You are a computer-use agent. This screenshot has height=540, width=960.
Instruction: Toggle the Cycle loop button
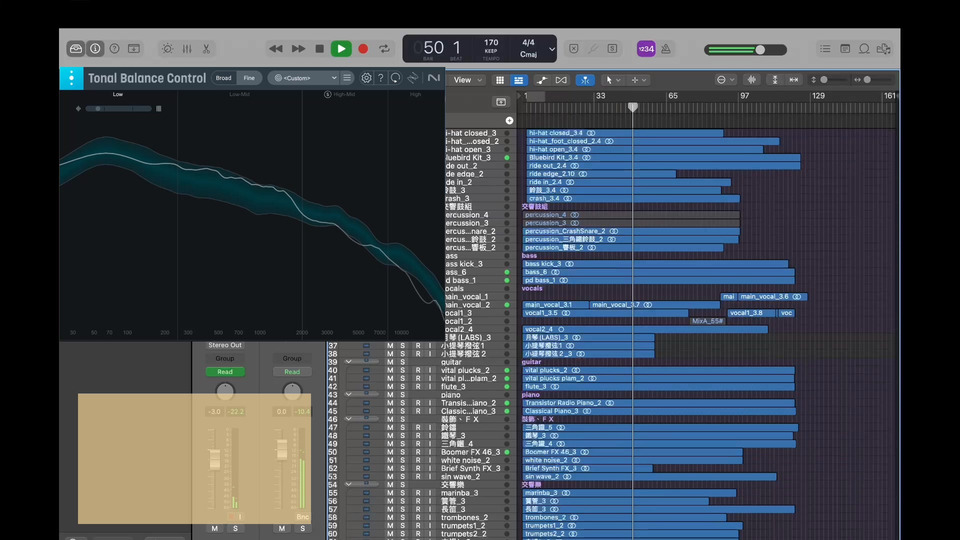click(384, 48)
